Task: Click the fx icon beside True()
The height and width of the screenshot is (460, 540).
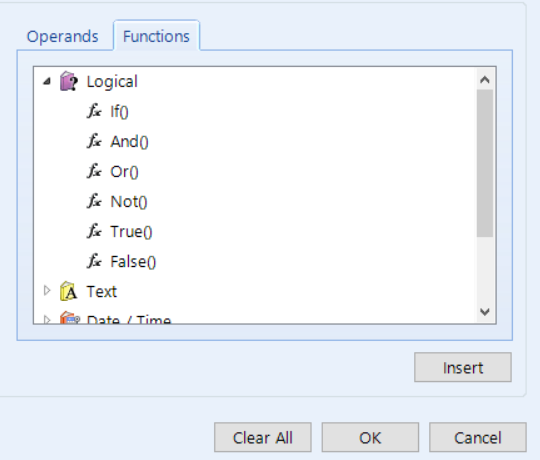Action: [x=94, y=231]
